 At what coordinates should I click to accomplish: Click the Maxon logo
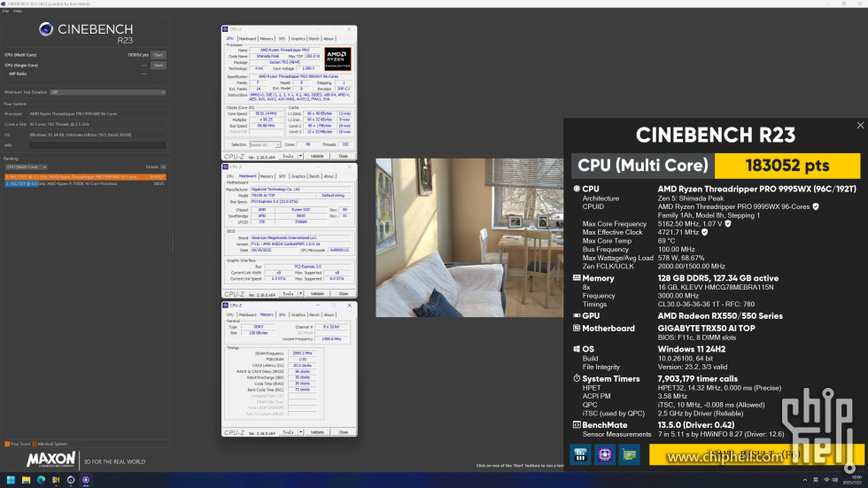51,460
